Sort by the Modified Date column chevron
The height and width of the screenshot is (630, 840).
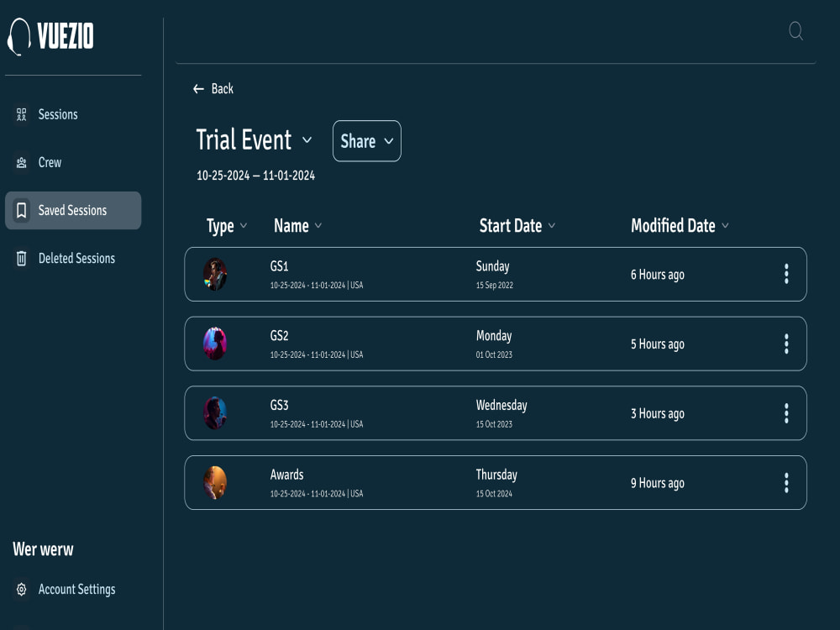725,225
